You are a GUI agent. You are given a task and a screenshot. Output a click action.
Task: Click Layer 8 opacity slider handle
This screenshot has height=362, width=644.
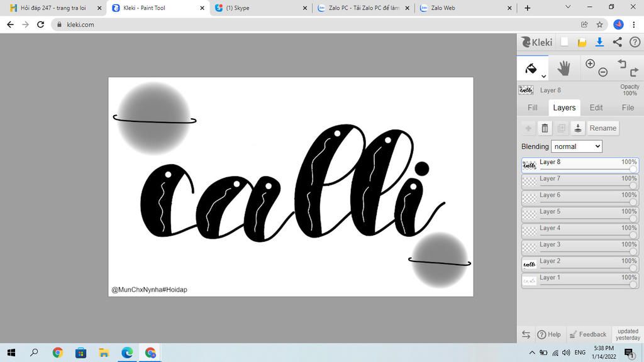[633, 169]
